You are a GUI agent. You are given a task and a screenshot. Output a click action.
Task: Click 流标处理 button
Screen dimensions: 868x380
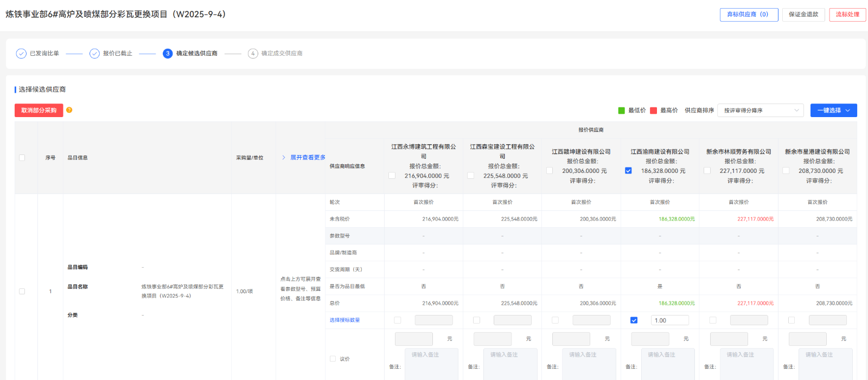coord(847,15)
